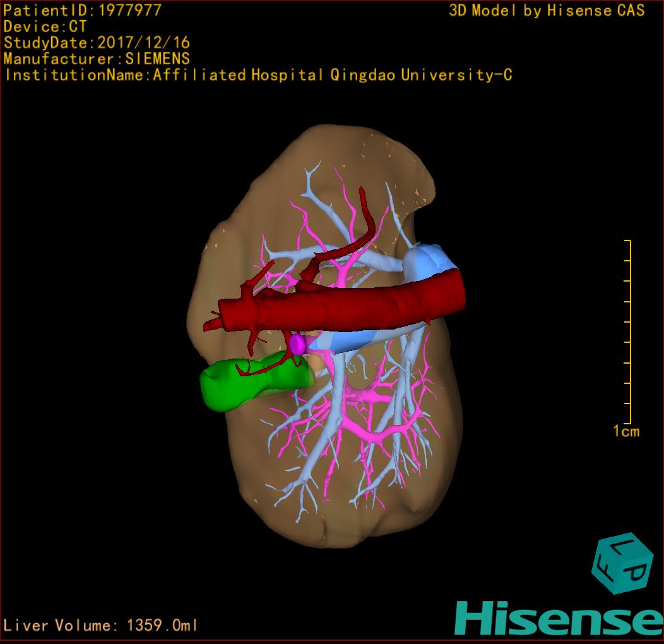Click the PatientID:1977977 text
Viewport: 664px width, 644px height.
[83, 10]
